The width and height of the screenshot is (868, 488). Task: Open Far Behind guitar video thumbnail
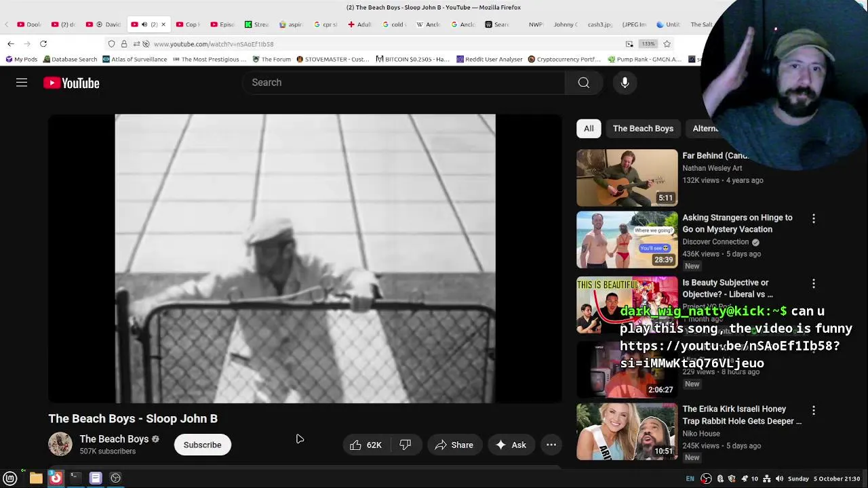627,178
